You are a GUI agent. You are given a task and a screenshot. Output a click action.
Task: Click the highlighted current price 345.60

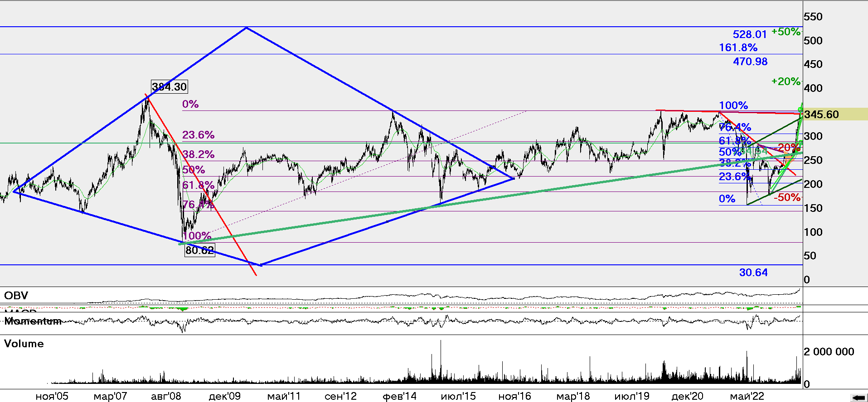821,114
